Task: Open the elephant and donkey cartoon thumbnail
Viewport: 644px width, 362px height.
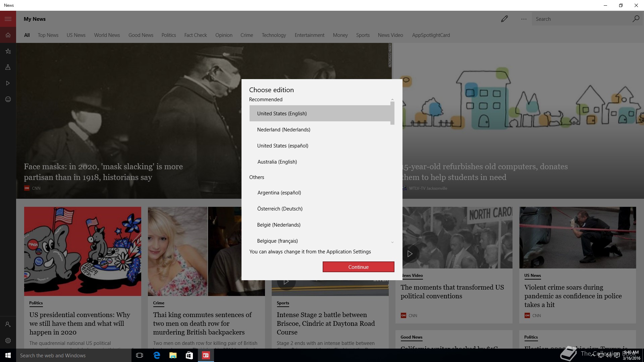Action: (83, 251)
